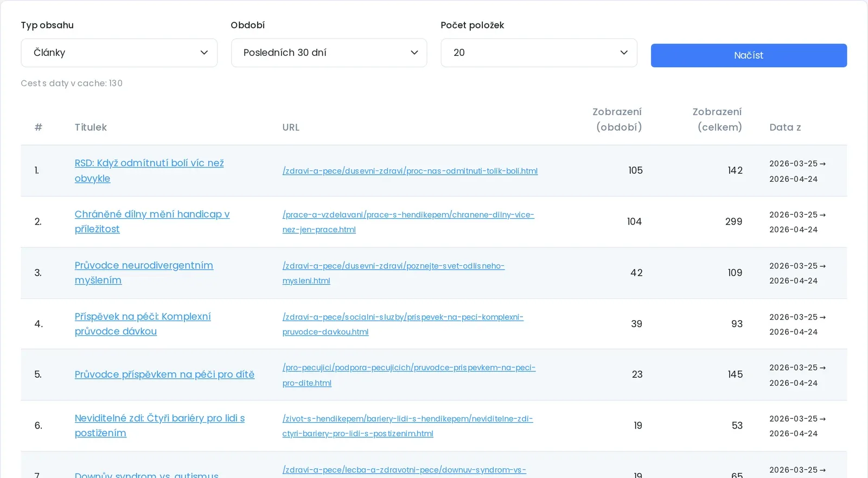Image resolution: width=868 pixels, height=478 pixels.
Task: Click URL for pruvodce-prispevkem-na-peci-pro-dite.html
Action: click(x=409, y=375)
